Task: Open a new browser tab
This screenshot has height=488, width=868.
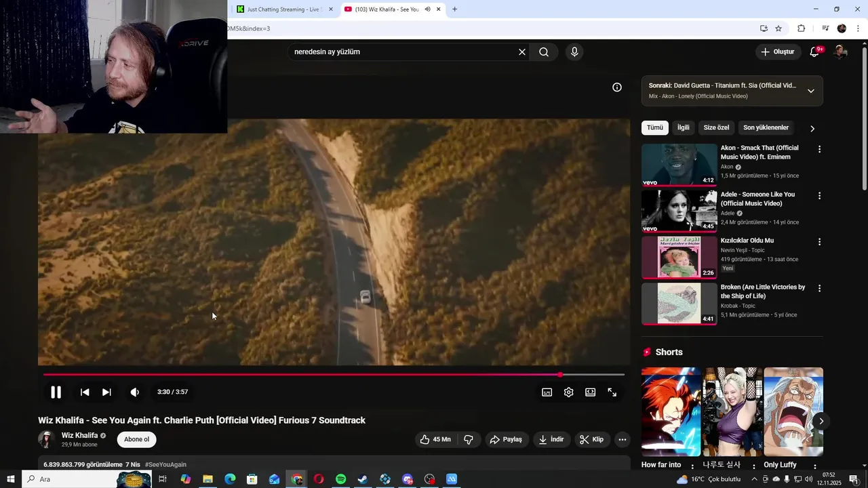Action: click(x=454, y=9)
